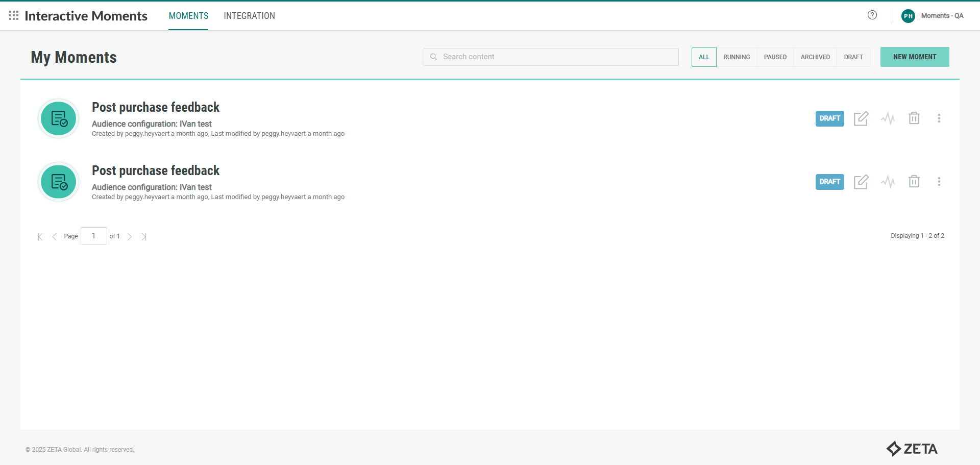Screen dimensions: 980x465
Task: Edit the first Post purchase feedback moment
Action: (861, 118)
